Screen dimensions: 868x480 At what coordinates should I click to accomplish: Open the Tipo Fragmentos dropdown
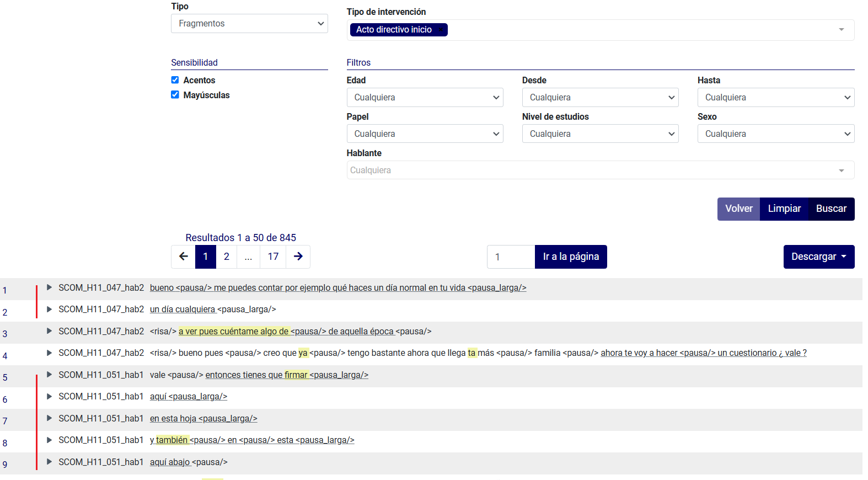pos(249,24)
